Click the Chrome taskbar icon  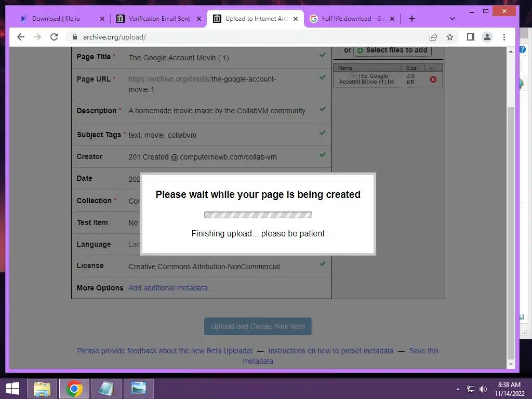[x=74, y=389]
